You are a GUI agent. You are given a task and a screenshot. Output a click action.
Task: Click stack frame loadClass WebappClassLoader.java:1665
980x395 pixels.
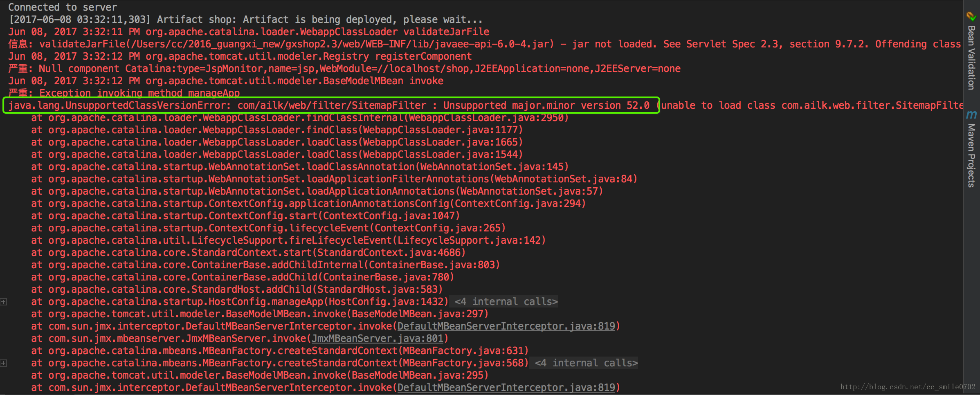pos(277,142)
